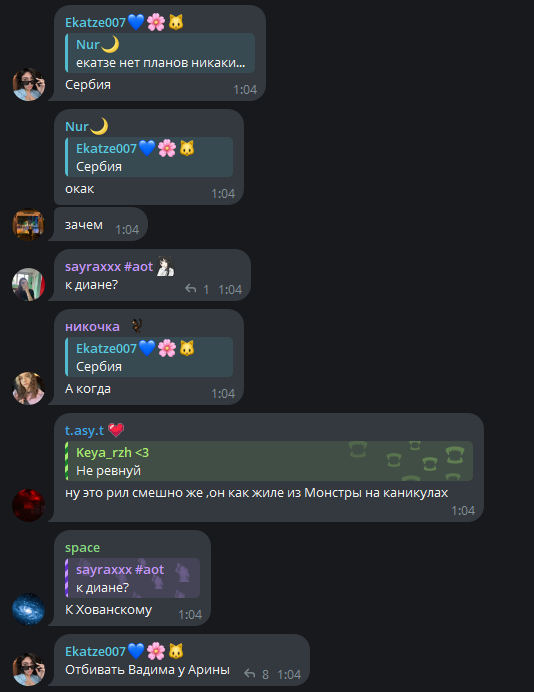Click the sender name 'space'
Image resolution: width=534 pixels, height=692 pixels.
click(x=83, y=548)
